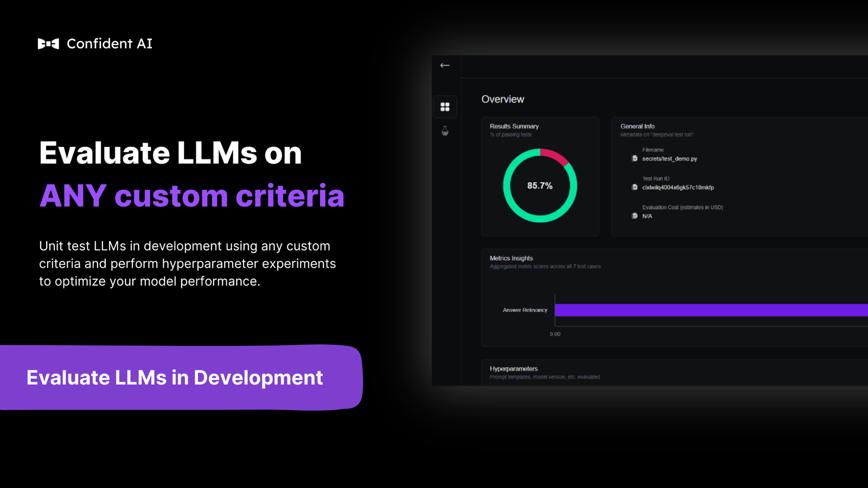Click the Confident AI bowtie logo
The width and height of the screenshot is (868, 488).
(x=48, y=44)
